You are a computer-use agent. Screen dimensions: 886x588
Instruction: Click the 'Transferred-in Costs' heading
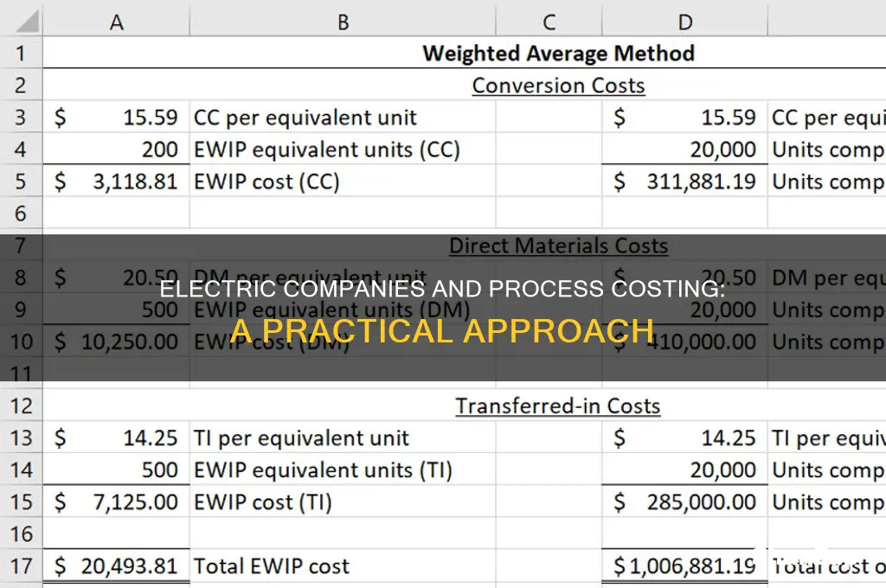[558, 406]
